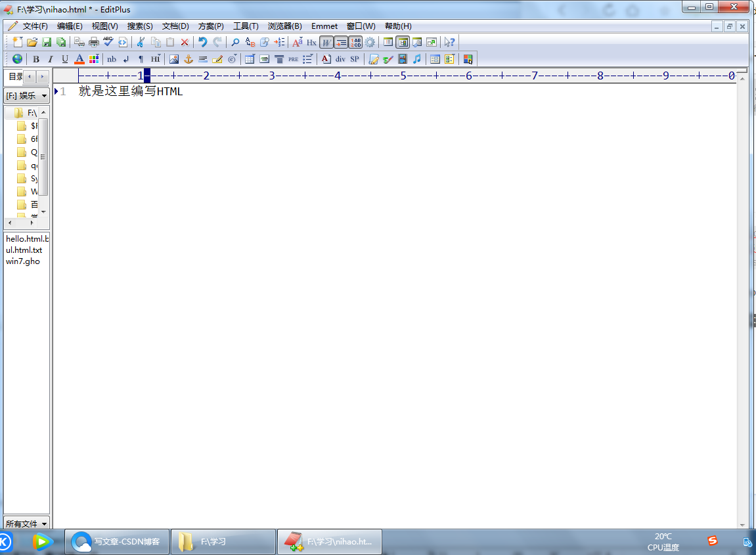This screenshot has width=756, height=555.
Task: Insert the music note audio icon
Action: click(x=417, y=59)
